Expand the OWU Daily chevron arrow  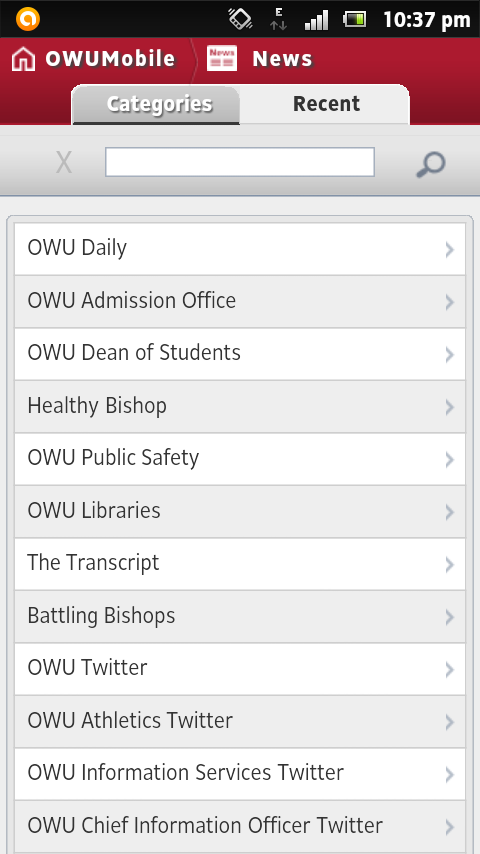449,249
